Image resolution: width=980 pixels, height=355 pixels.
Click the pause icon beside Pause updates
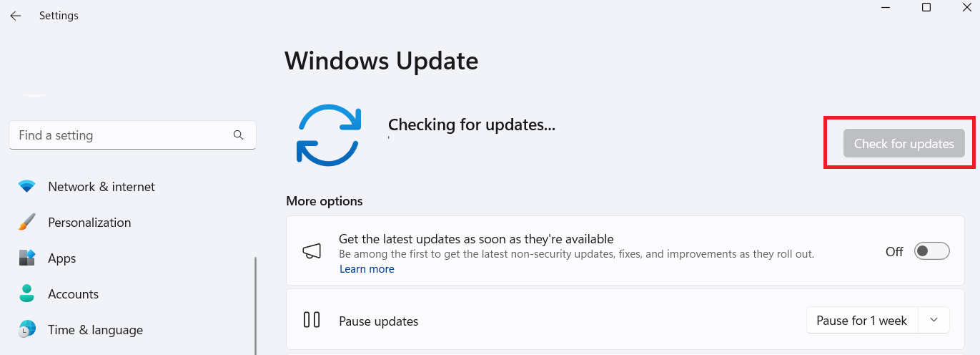(x=312, y=320)
